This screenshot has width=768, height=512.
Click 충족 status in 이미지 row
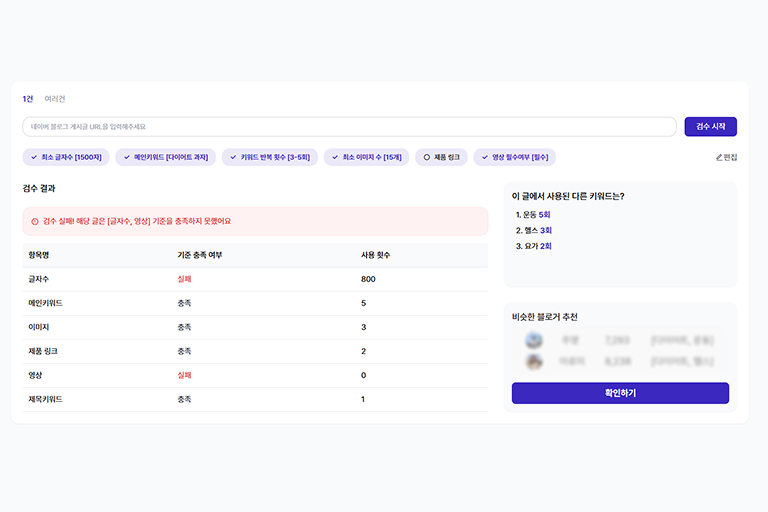coord(184,327)
